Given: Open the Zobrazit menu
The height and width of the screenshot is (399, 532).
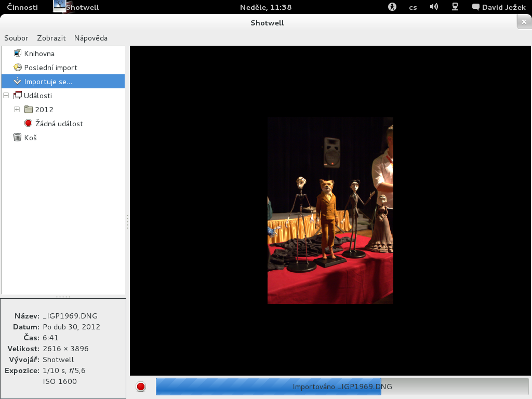Looking at the screenshot, I should pyautogui.click(x=51, y=38).
